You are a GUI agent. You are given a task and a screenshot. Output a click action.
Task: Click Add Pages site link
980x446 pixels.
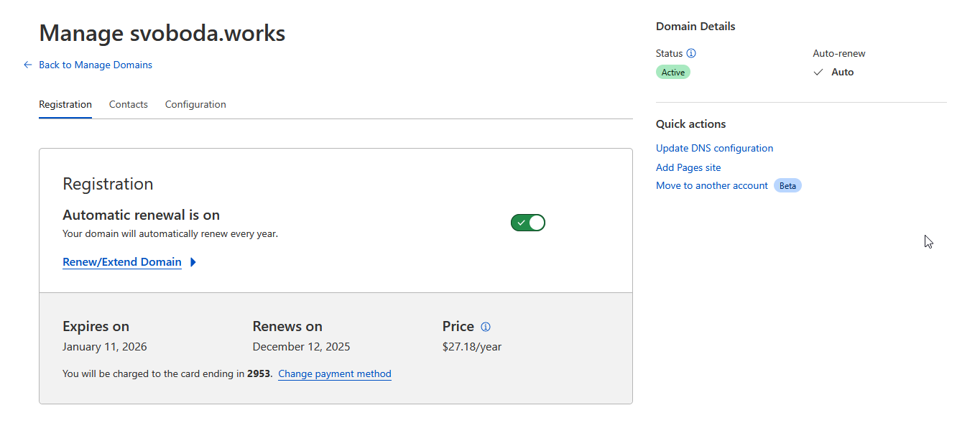(688, 167)
